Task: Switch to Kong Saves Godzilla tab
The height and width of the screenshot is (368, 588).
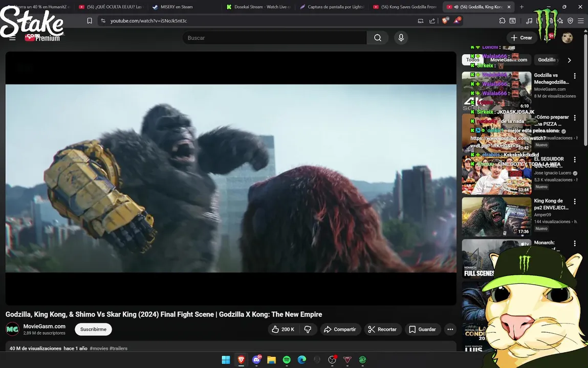Action: pos(406,7)
